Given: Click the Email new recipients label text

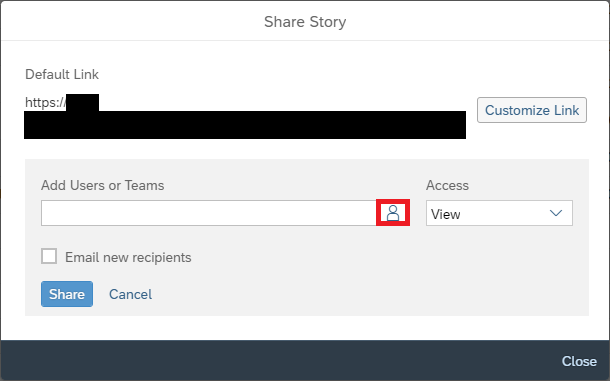Looking at the screenshot, I should pos(128,257).
